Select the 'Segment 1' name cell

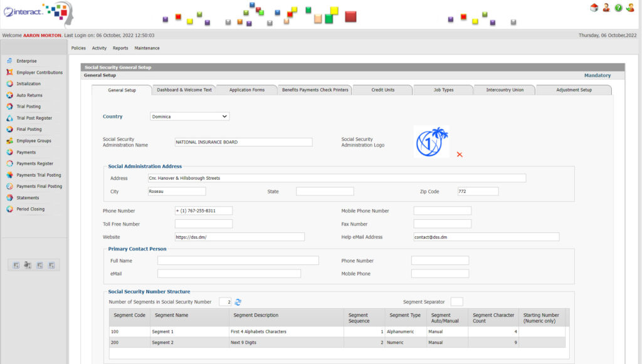189,332
